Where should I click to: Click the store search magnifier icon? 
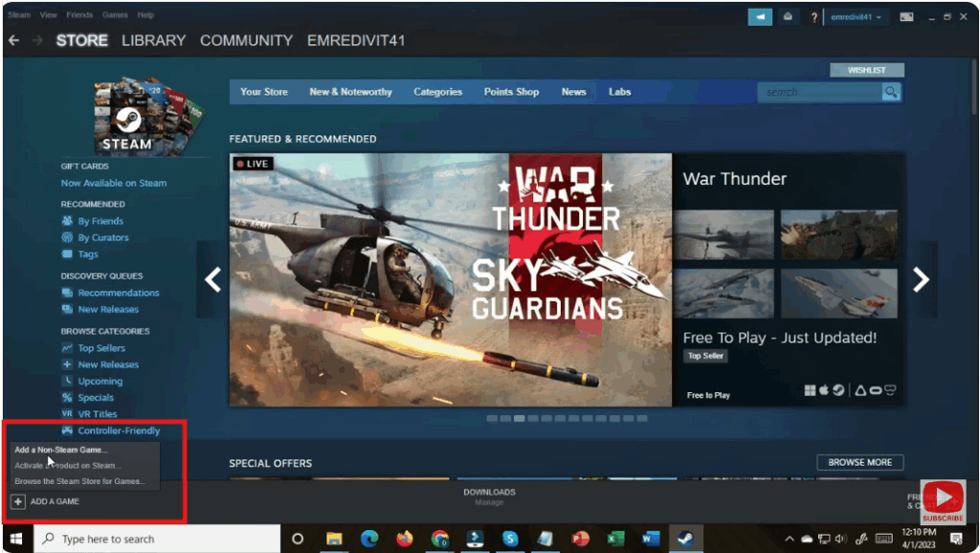[x=891, y=92]
